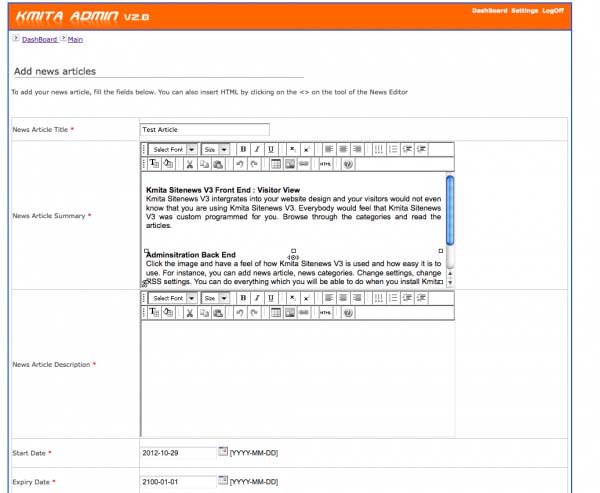Align text right in the Description editor

click(357, 298)
